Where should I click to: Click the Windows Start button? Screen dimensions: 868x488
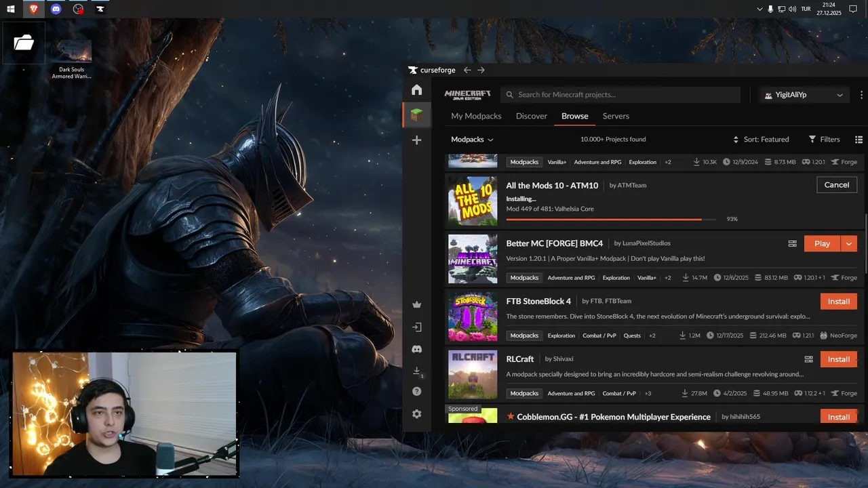tap(11, 9)
